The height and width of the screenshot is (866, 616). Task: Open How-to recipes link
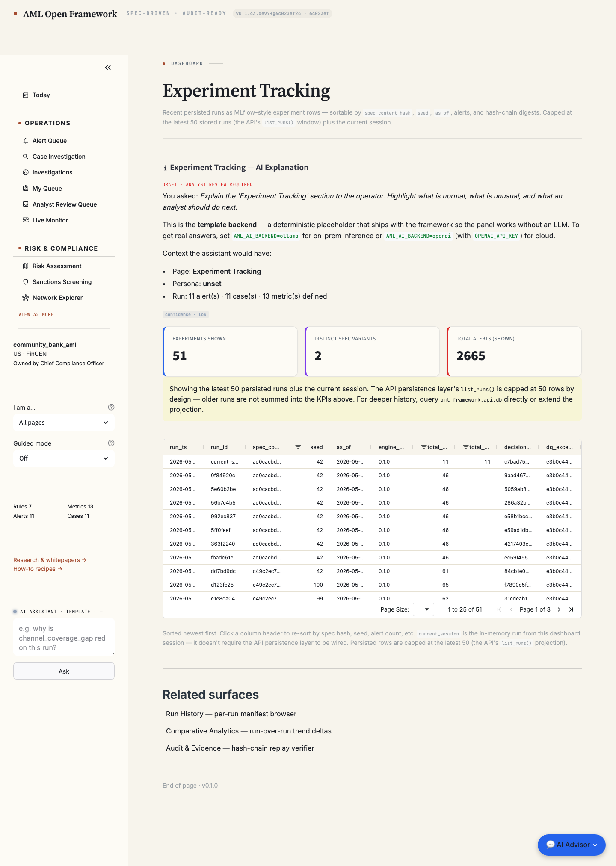point(38,569)
